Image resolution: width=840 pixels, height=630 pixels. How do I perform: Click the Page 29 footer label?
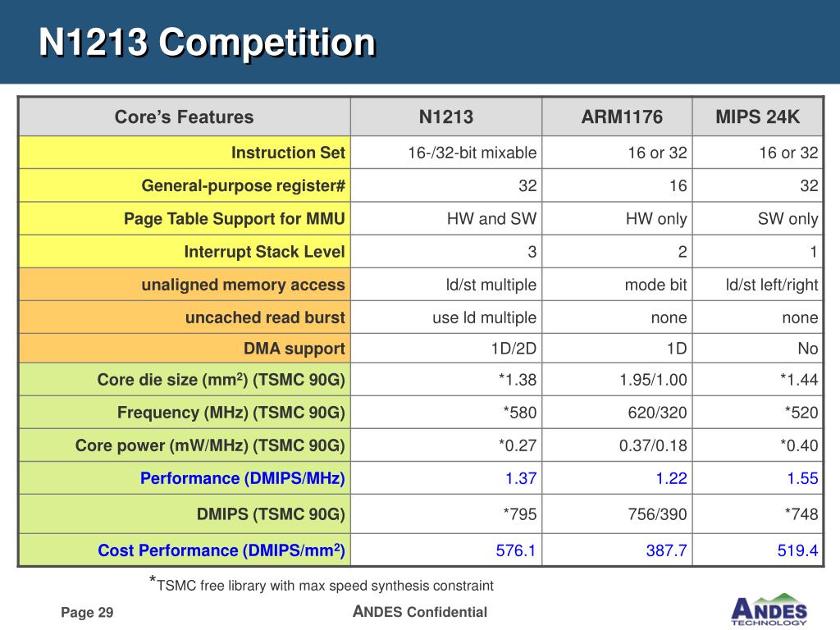pos(87,612)
